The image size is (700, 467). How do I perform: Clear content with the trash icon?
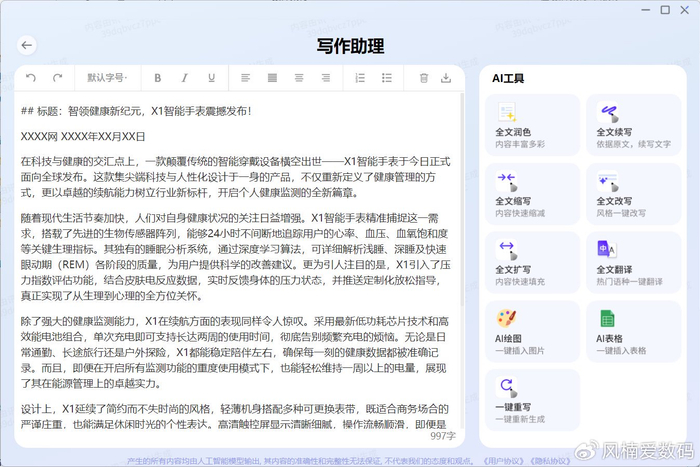[x=422, y=78]
